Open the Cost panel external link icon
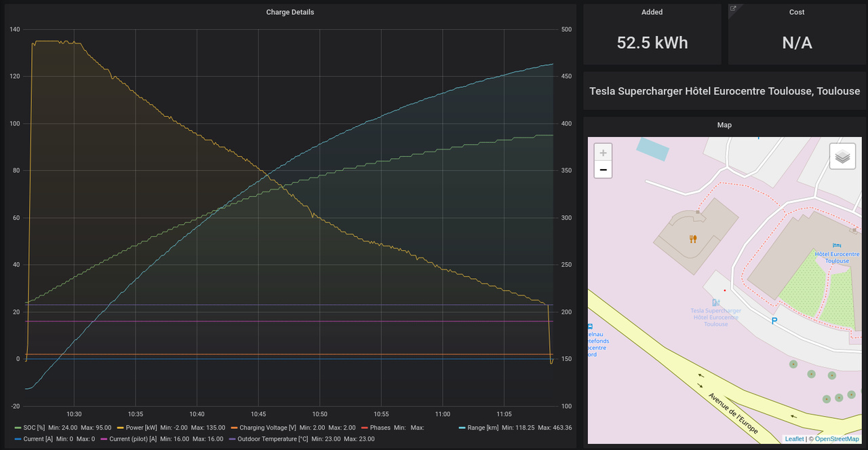The width and height of the screenshot is (868, 450). point(733,9)
